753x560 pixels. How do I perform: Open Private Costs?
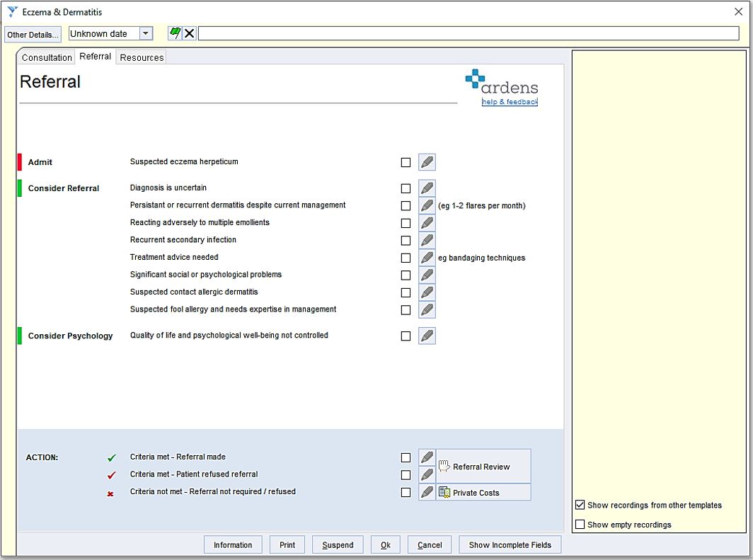point(483,492)
